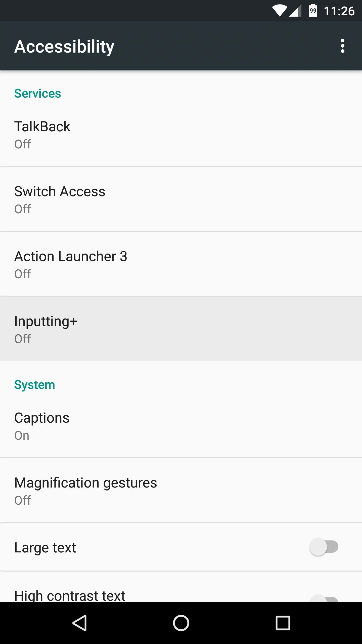Tap the High contrast text label
The width and height of the screenshot is (362, 644).
(x=70, y=595)
